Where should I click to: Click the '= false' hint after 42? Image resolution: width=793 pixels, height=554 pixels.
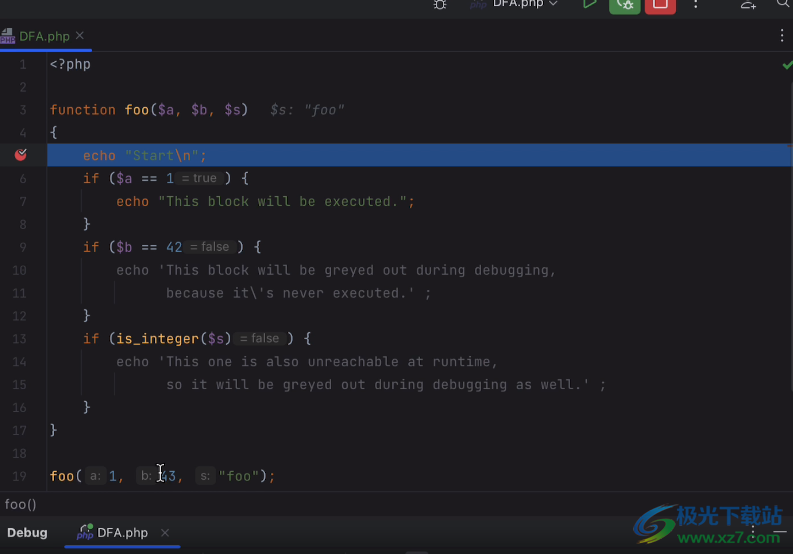[210, 247]
